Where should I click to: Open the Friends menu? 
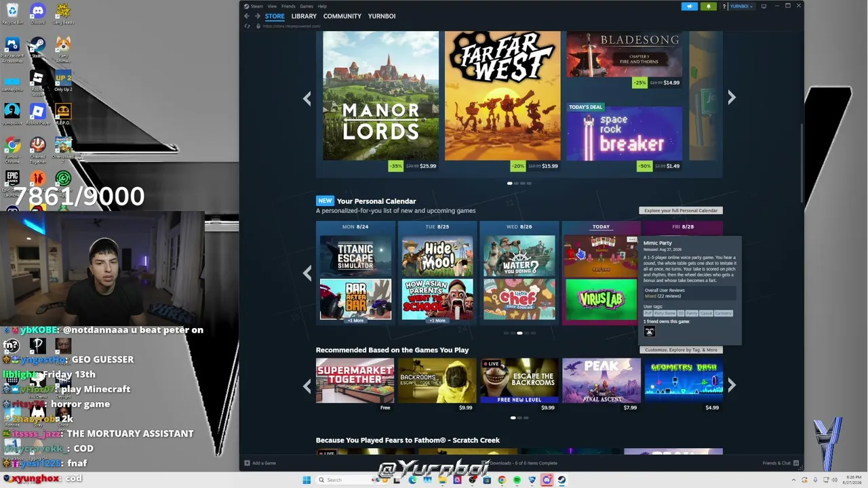click(288, 6)
